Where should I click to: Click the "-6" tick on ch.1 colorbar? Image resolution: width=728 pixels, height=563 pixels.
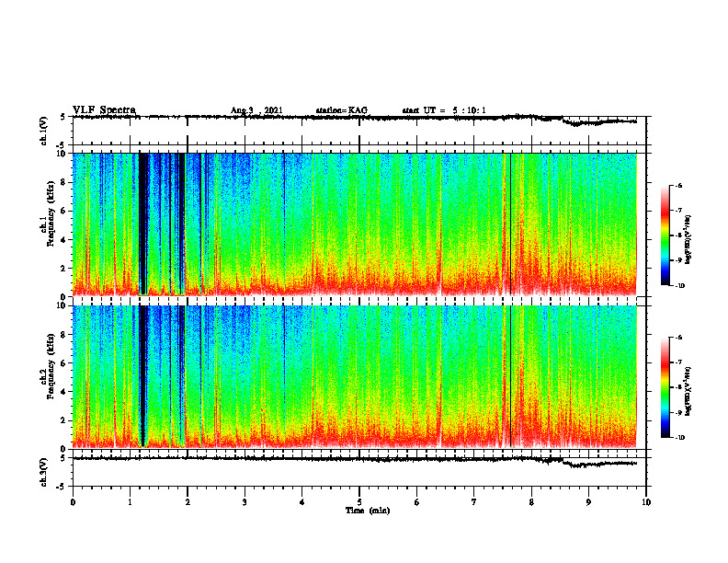677,185
